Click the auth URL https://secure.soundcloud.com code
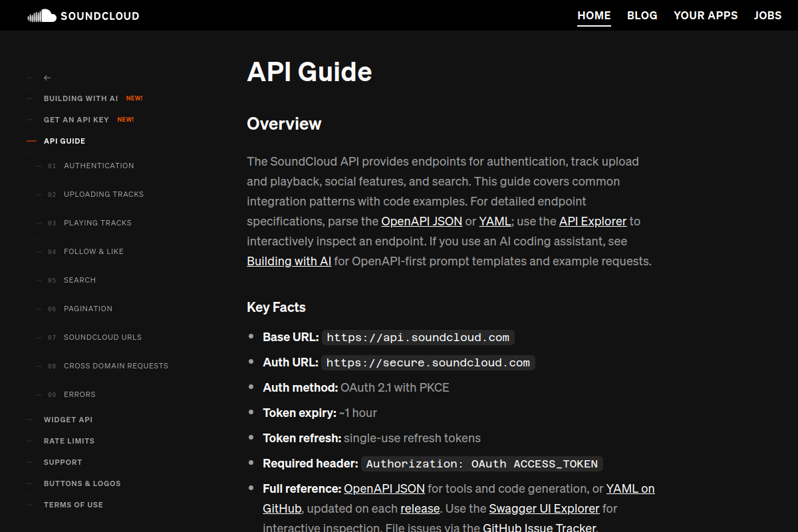The image size is (798, 532). click(428, 362)
